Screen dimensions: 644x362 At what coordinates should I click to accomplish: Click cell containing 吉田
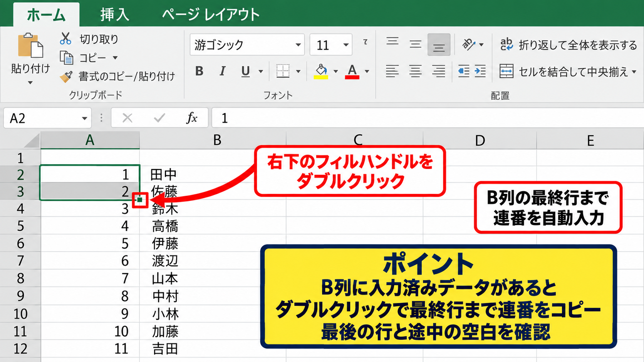point(213,349)
